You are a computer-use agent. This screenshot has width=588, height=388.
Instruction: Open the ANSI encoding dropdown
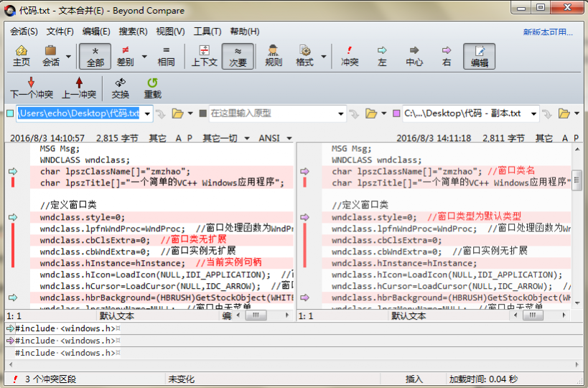tap(275, 139)
